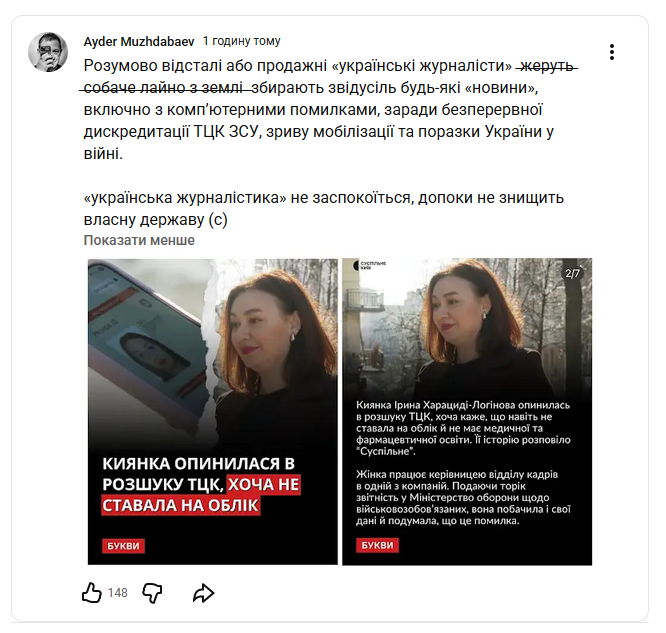This screenshot has width=666, height=633.
Task: Open the right image with the article text
Action: pos(467,411)
